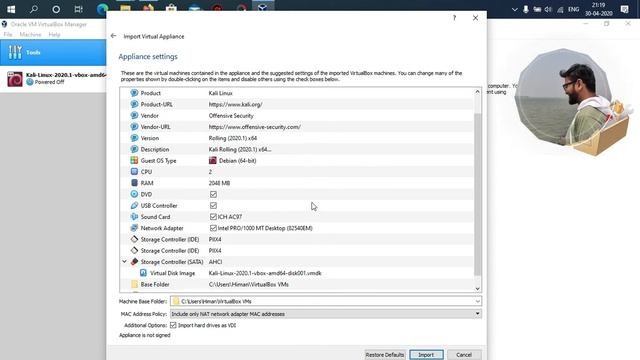Image resolution: width=640 pixels, height=360 pixels.
Task: Click the USB Controller icon
Action: pos(134,205)
